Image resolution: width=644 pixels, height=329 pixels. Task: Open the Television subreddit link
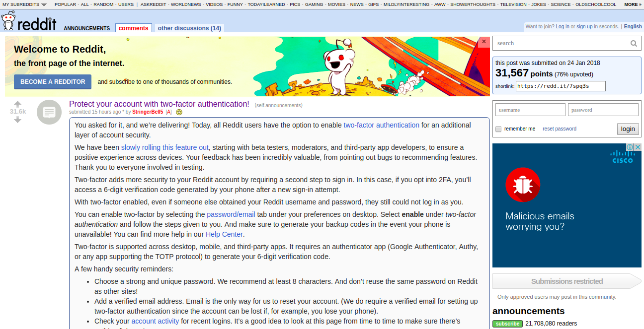pyautogui.click(x=513, y=4)
